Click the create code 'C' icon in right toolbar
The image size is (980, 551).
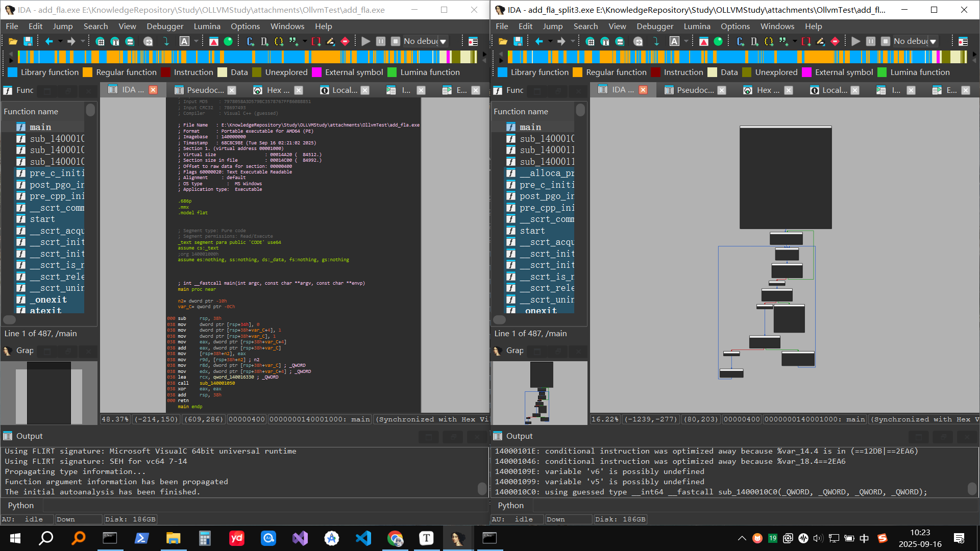740,41
